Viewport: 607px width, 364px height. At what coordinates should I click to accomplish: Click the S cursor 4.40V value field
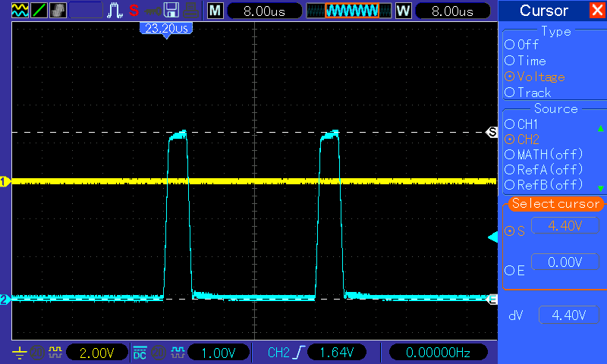point(565,225)
